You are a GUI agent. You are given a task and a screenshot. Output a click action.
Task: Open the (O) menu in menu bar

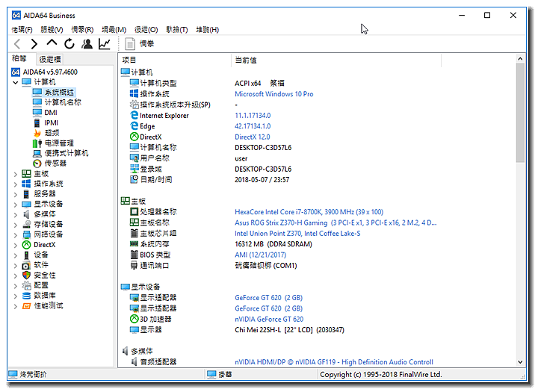(x=146, y=30)
